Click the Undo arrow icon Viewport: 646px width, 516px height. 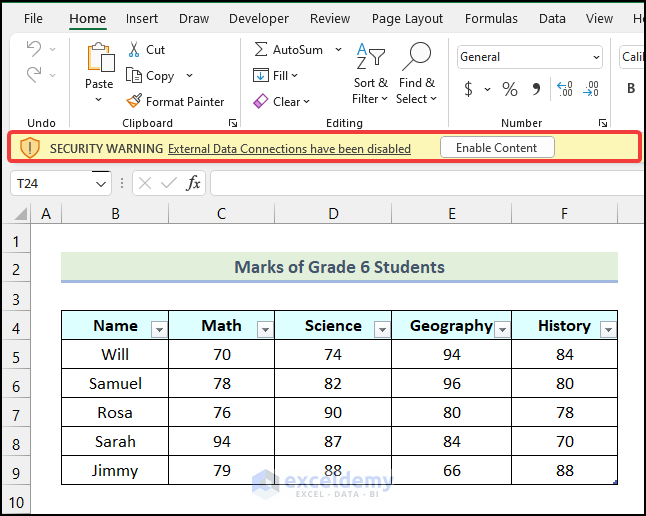tap(34, 50)
